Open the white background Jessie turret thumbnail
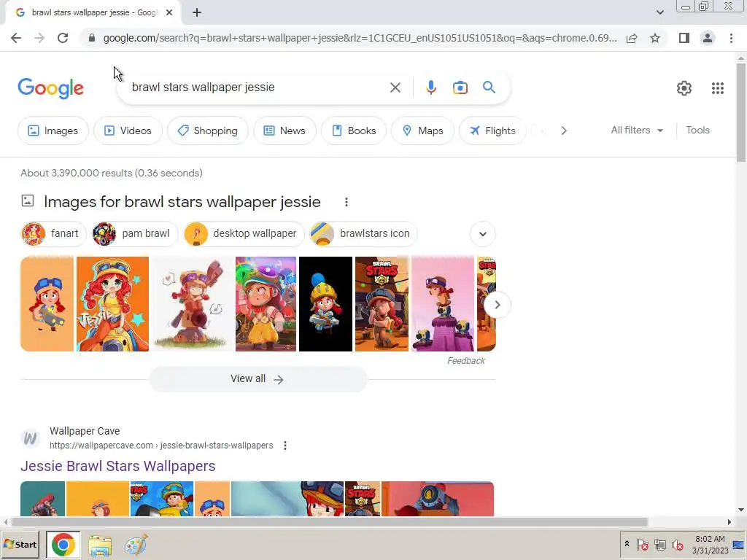 tap(192, 304)
